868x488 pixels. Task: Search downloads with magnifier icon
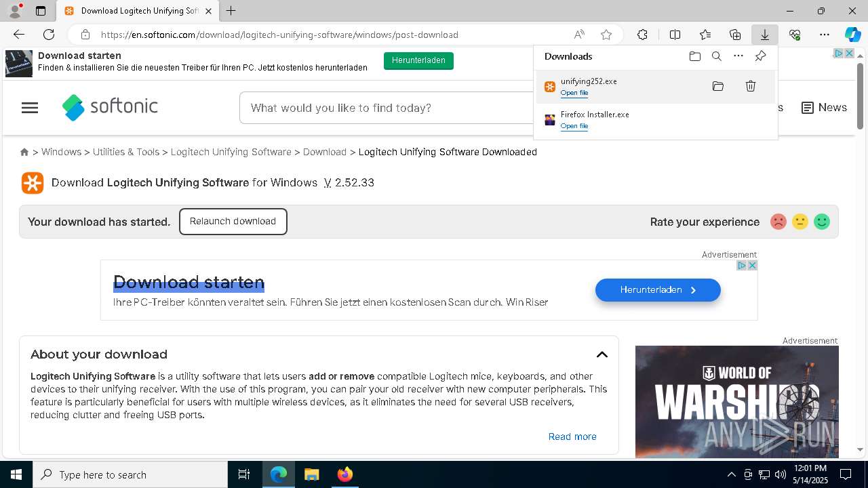(717, 56)
